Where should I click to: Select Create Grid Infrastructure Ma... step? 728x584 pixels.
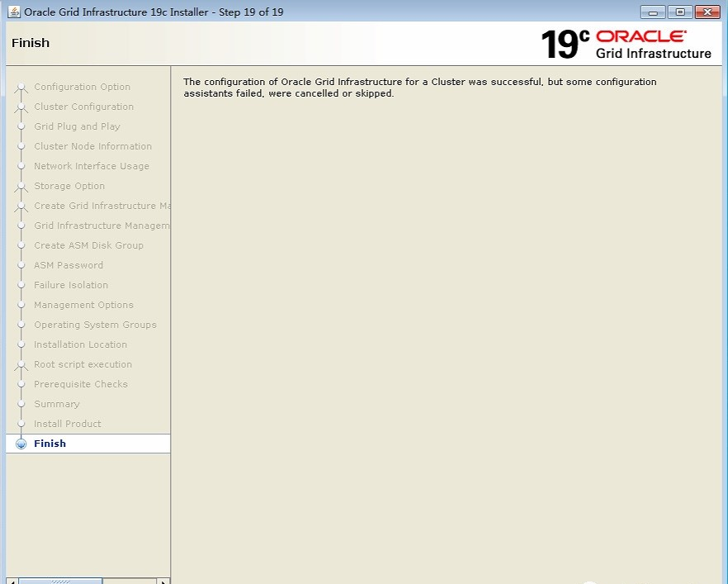coord(102,206)
